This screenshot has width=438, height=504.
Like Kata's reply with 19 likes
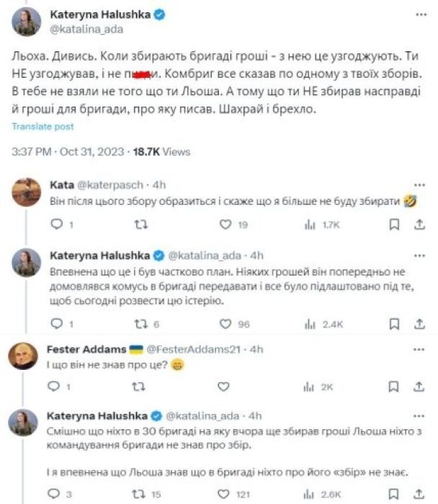224,225
